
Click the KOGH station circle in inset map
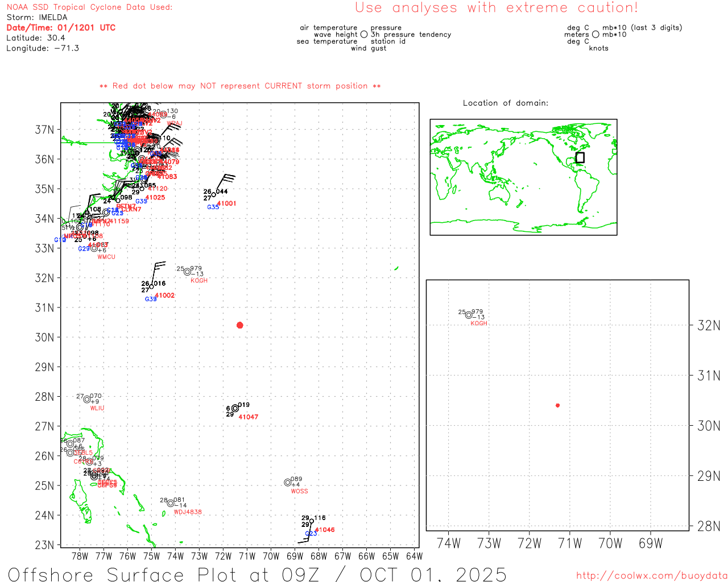[x=469, y=315]
